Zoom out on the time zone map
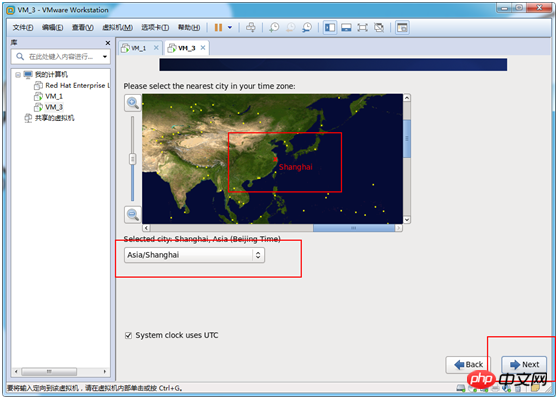558x399 pixels. tap(133, 215)
